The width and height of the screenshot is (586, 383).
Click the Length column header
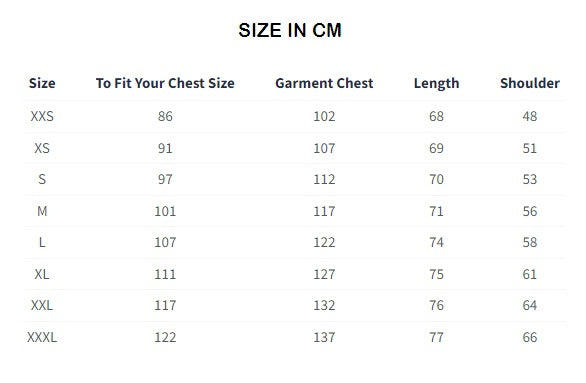click(x=436, y=83)
